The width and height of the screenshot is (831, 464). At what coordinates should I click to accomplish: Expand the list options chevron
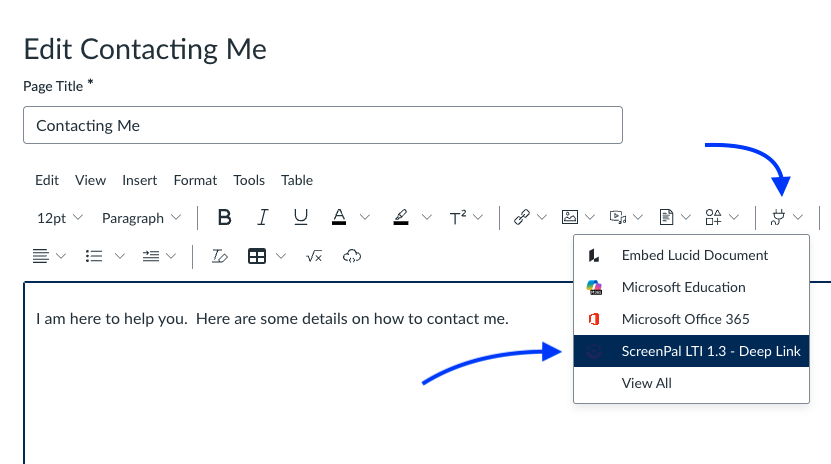click(x=120, y=256)
